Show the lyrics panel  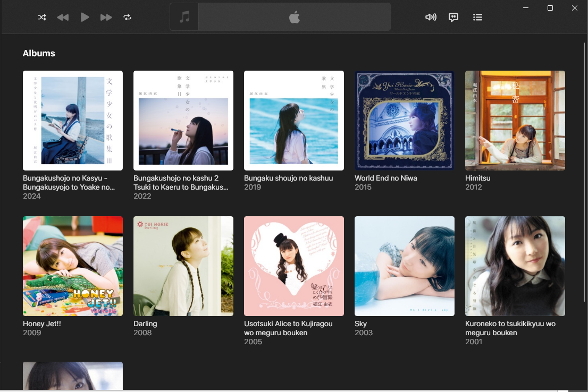click(x=453, y=17)
